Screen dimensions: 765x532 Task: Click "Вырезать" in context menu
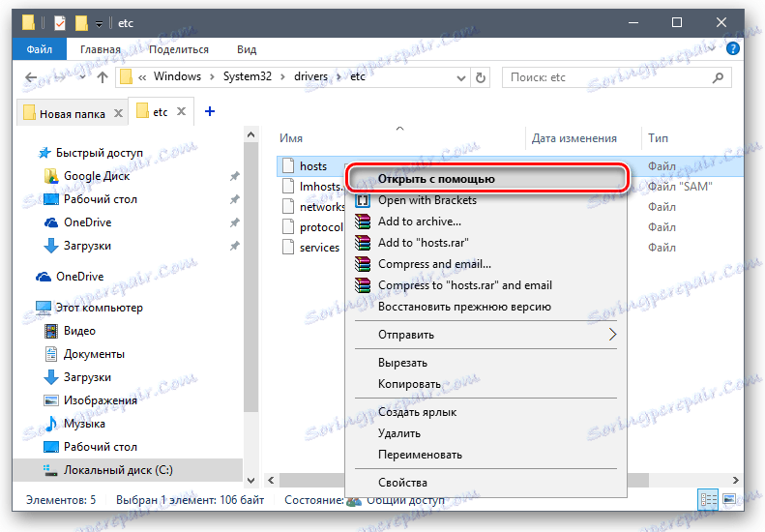[485, 363]
